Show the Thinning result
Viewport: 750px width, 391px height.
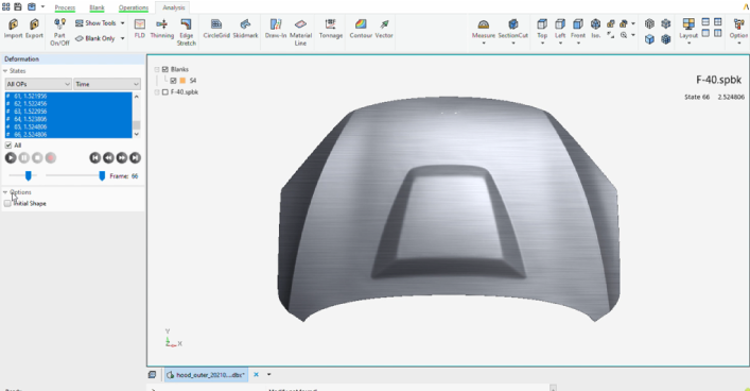[x=162, y=29]
